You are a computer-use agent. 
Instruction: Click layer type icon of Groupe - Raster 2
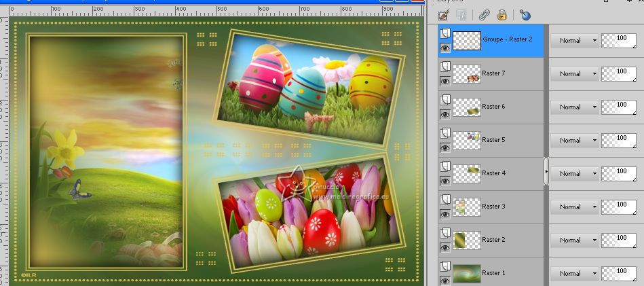pyautogui.click(x=445, y=33)
